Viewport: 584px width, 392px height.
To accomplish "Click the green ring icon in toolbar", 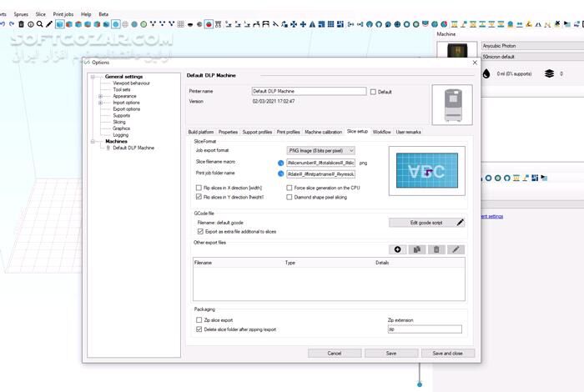I will [x=143, y=24].
